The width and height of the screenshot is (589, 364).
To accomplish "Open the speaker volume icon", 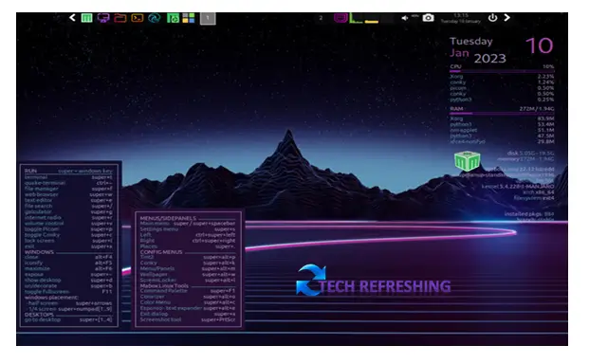I will 405,18.
